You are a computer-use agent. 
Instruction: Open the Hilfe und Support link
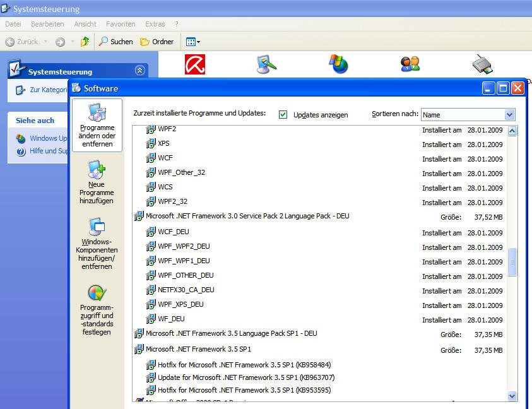[49, 151]
